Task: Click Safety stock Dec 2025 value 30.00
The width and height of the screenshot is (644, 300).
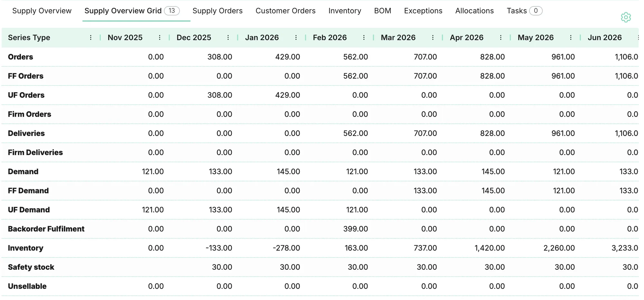Action: pyautogui.click(x=222, y=267)
